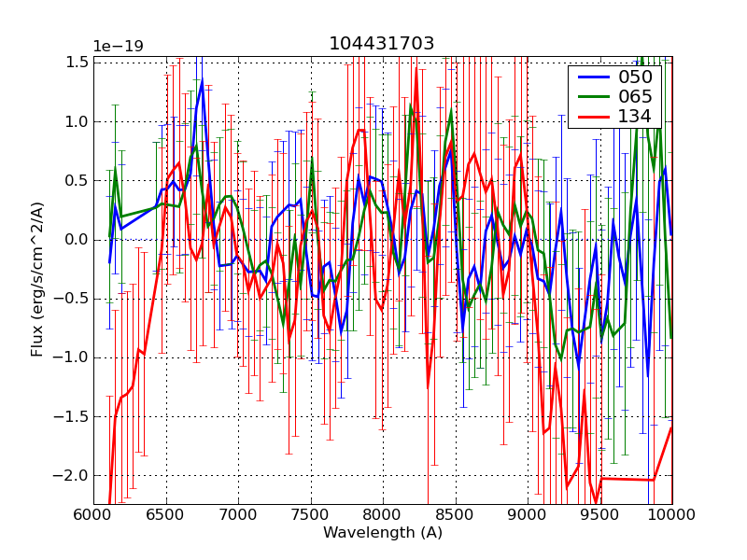Click the red line swatch in legend
747x560 pixels.
click(x=592, y=117)
